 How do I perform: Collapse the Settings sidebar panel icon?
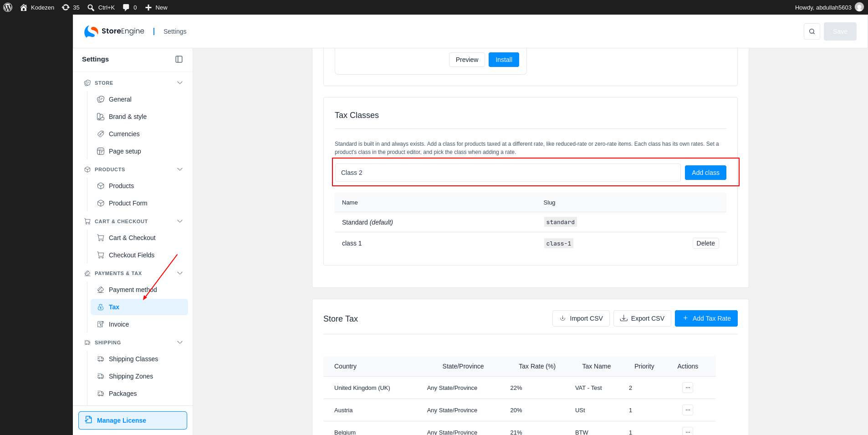pyautogui.click(x=179, y=59)
